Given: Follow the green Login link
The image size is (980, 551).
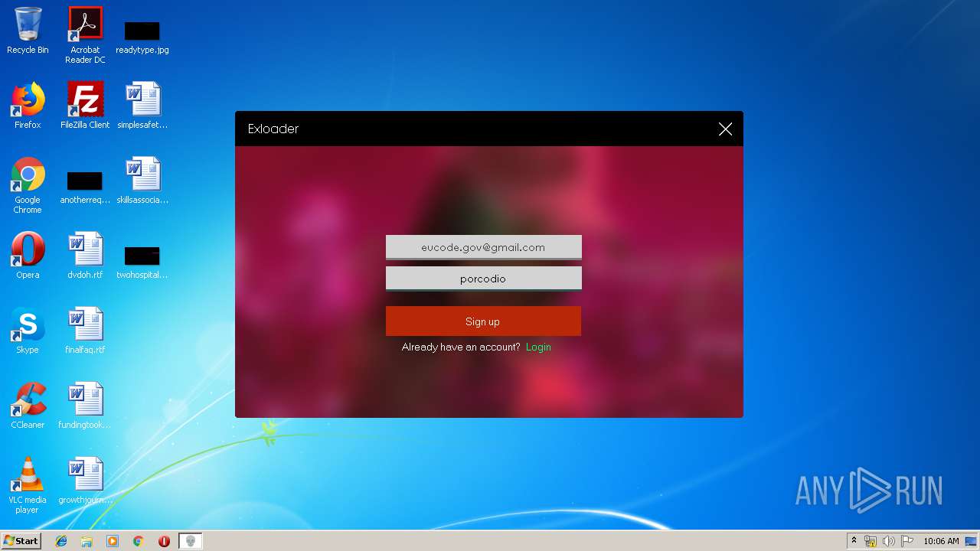Looking at the screenshot, I should (x=538, y=347).
